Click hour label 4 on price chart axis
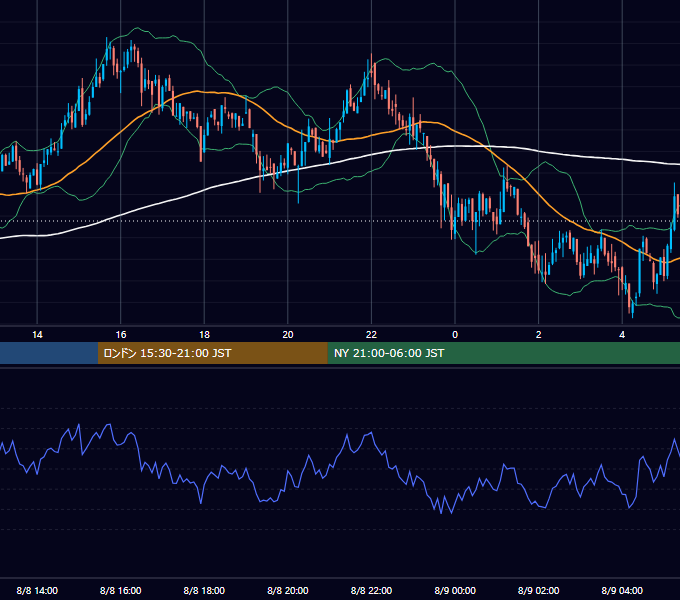The height and width of the screenshot is (600, 680). 622,335
